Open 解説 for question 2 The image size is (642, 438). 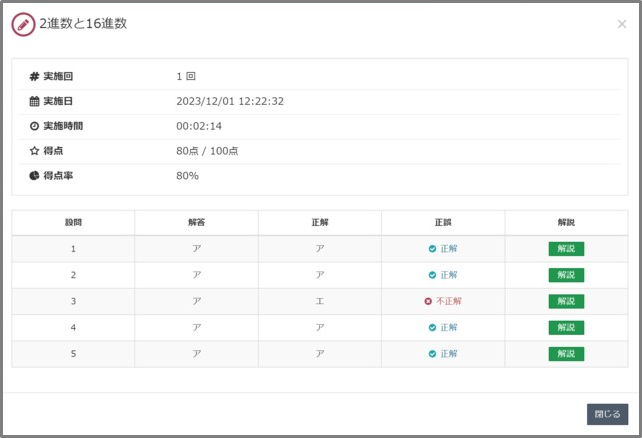(566, 275)
